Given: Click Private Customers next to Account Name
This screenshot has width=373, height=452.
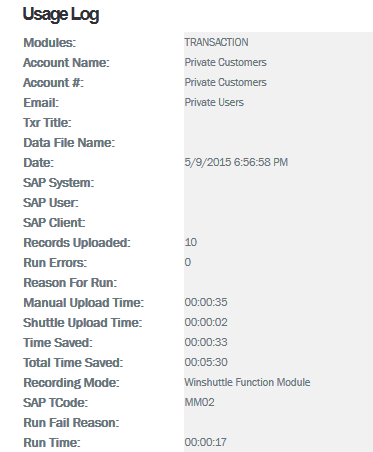Looking at the screenshot, I should click(x=226, y=62).
